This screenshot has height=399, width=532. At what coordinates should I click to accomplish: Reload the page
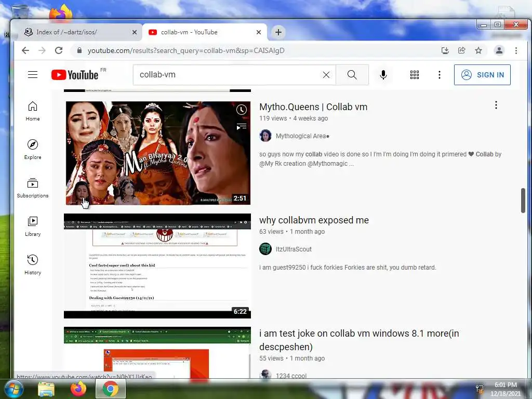coord(59,50)
